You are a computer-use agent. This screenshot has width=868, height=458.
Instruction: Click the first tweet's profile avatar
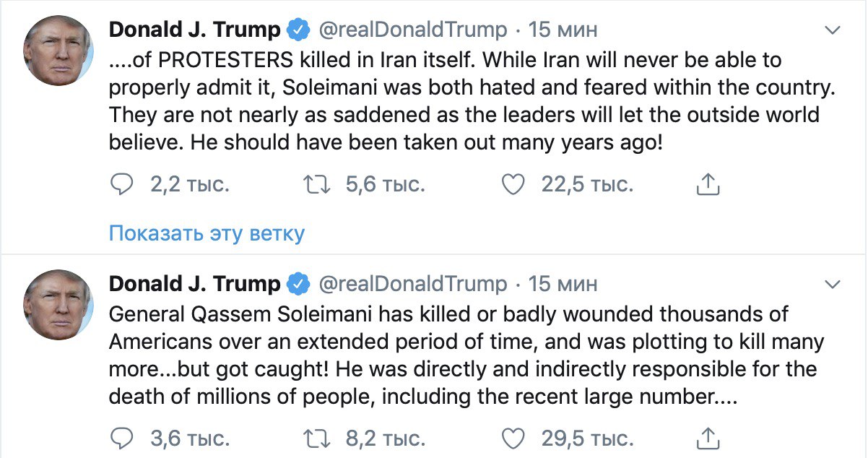(58, 51)
